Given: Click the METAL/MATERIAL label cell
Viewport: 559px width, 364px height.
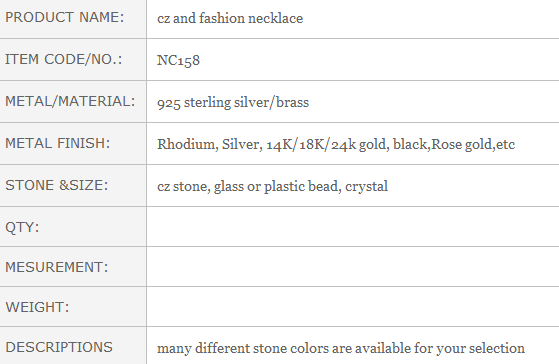Looking at the screenshot, I should click(x=73, y=102).
